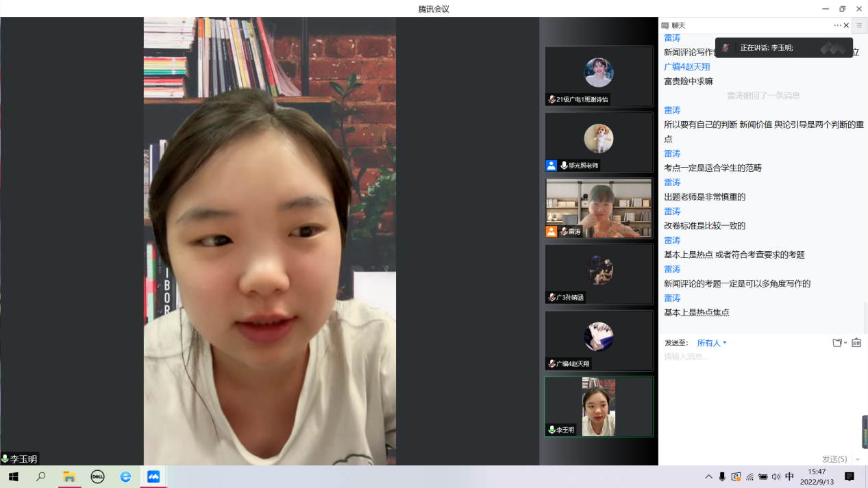The image size is (868, 488).
Task: Select the 雷涛 video thumbnail
Action: pyautogui.click(x=599, y=208)
